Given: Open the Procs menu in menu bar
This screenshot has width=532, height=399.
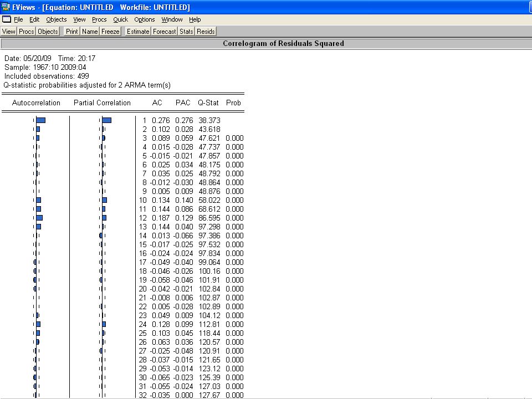Looking at the screenshot, I should [x=99, y=20].
